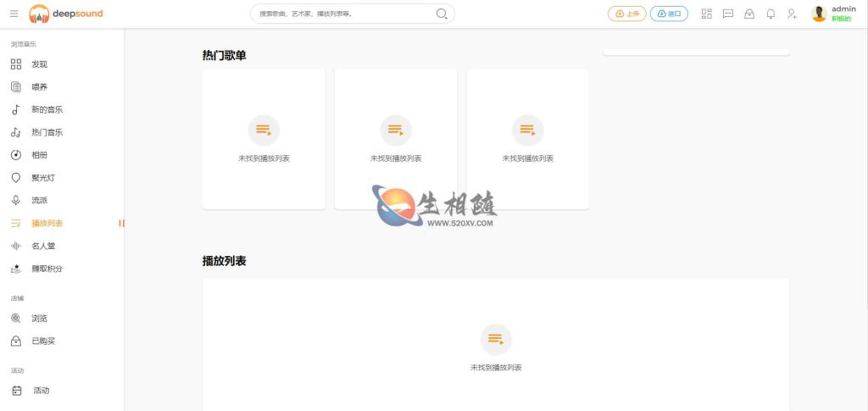The width and height of the screenshot is (868, 411).
Task: Click the admin username text
Action: pos(843,8)
